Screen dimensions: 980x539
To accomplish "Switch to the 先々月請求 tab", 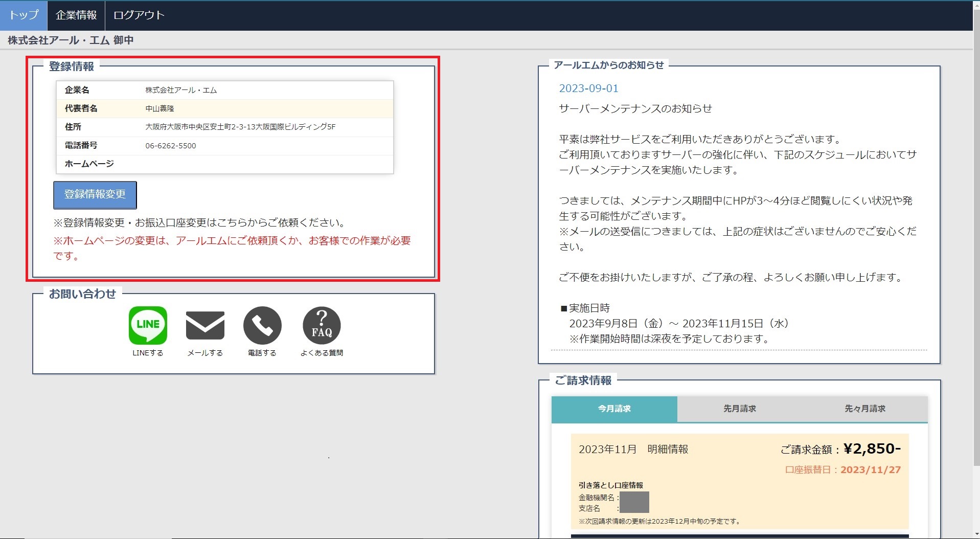I will tap(864, 409).
